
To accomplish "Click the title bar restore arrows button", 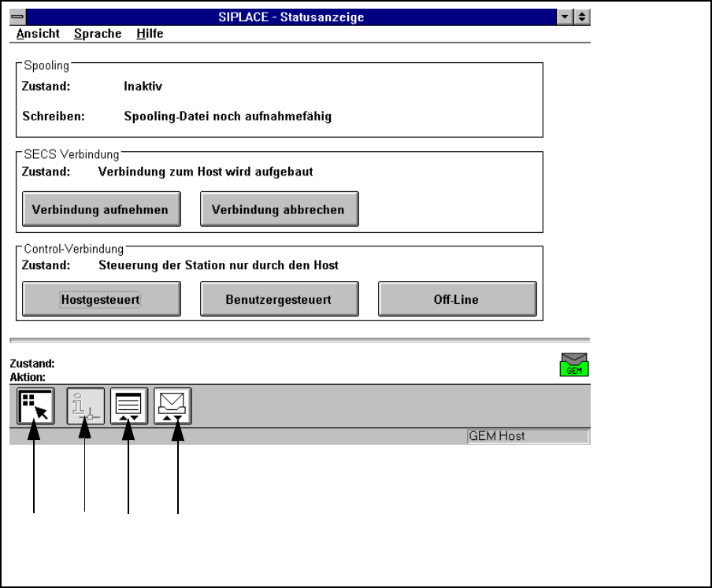I will 582,17.
